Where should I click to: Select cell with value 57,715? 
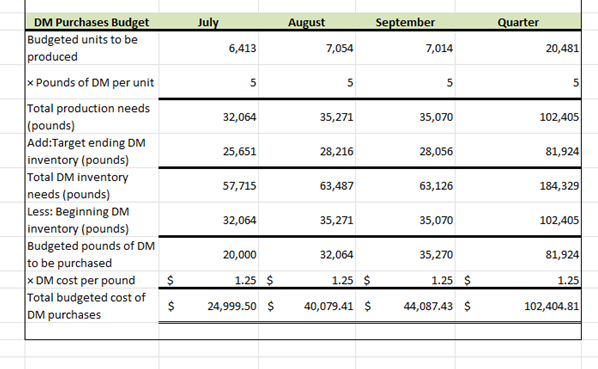209,185
